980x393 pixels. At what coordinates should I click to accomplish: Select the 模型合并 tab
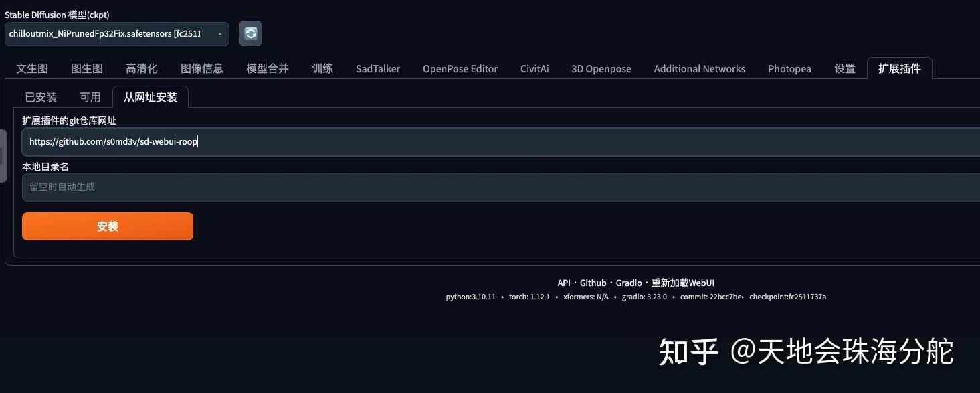click(267, 68)
